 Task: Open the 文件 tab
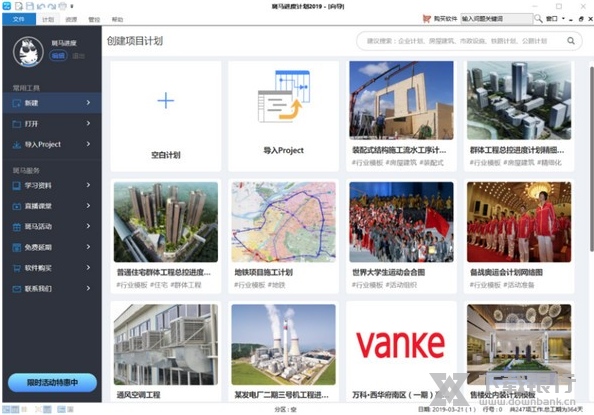coord(19,19)
